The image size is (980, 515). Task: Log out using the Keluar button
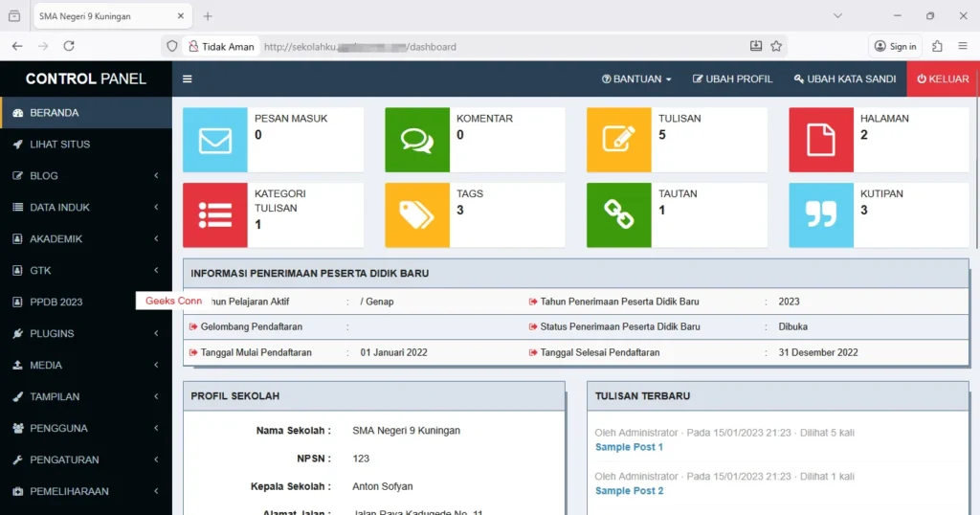click(x=943, y=78)
